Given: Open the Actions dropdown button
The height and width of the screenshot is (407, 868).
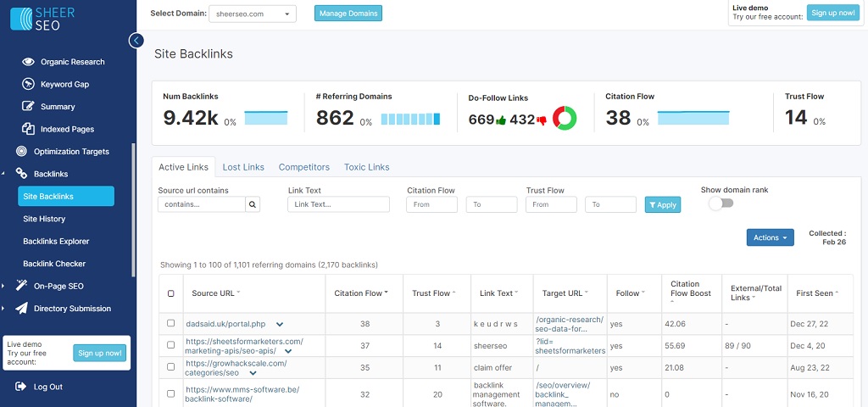Looking at the screenshot, I should [770, 237].
